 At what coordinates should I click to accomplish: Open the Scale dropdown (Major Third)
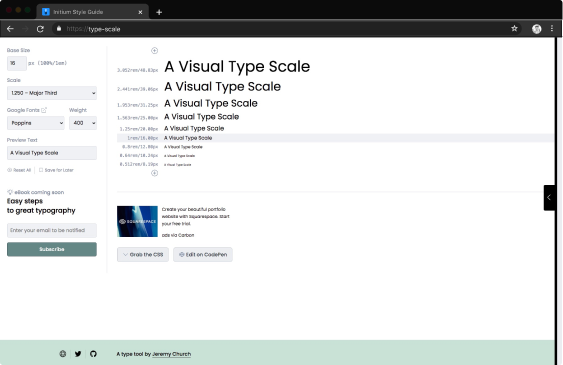click(52, 93)
